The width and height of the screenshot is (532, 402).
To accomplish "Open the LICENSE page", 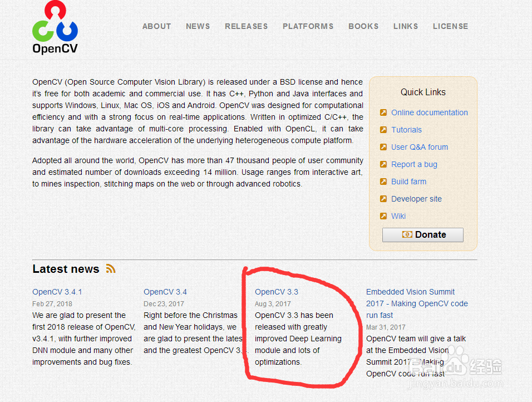I will point(450,26).
